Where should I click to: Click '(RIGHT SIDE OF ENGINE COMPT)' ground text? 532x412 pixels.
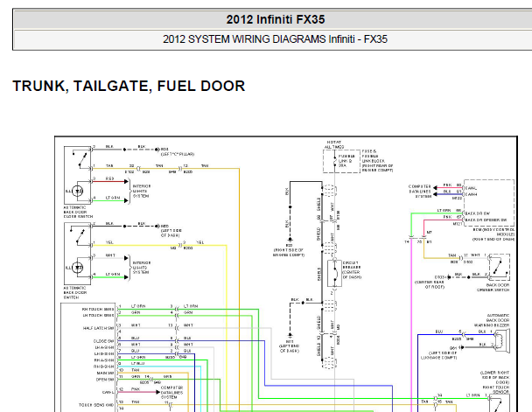pos(289,253)
